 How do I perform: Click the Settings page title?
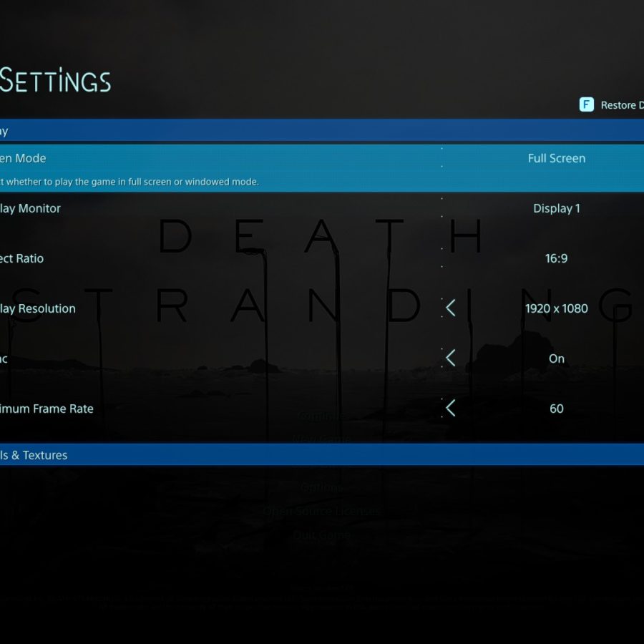tap(55, 79)
